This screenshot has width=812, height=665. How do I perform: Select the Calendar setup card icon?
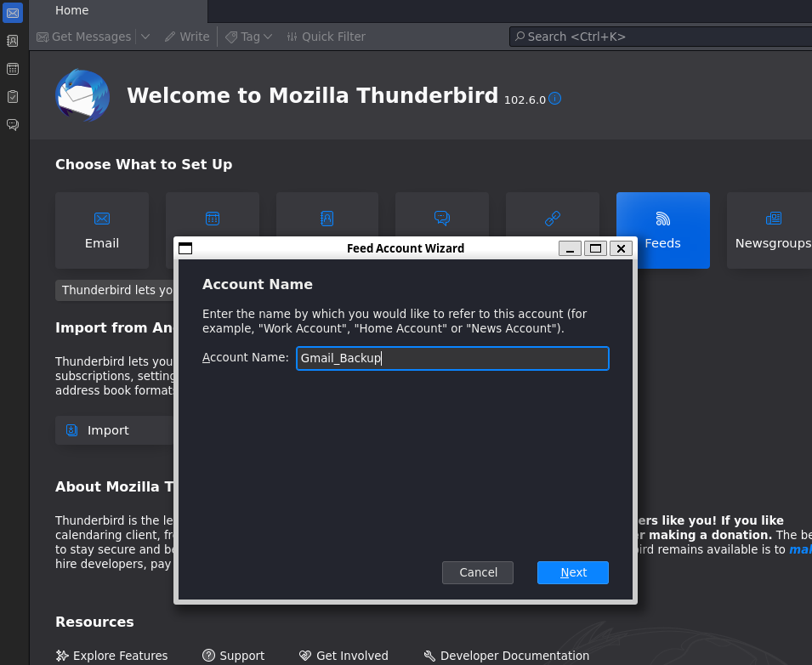point(213,219)
